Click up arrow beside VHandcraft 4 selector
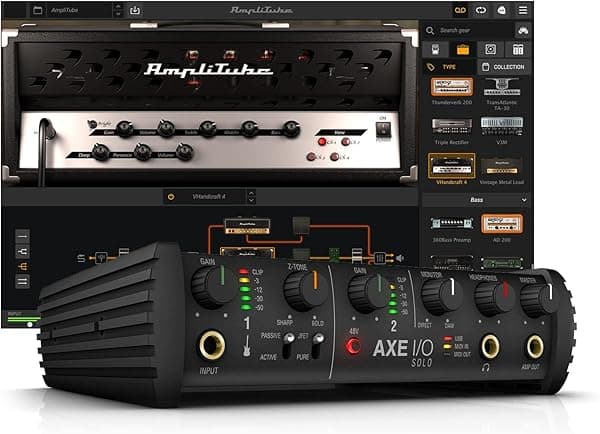 (x=251, y=193)
